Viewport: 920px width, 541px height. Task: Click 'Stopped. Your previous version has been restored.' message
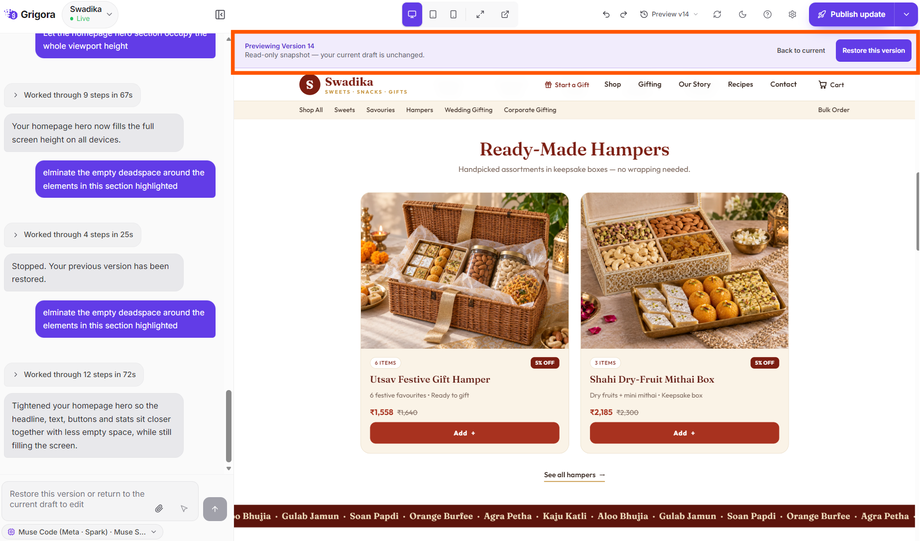[94, 273]
